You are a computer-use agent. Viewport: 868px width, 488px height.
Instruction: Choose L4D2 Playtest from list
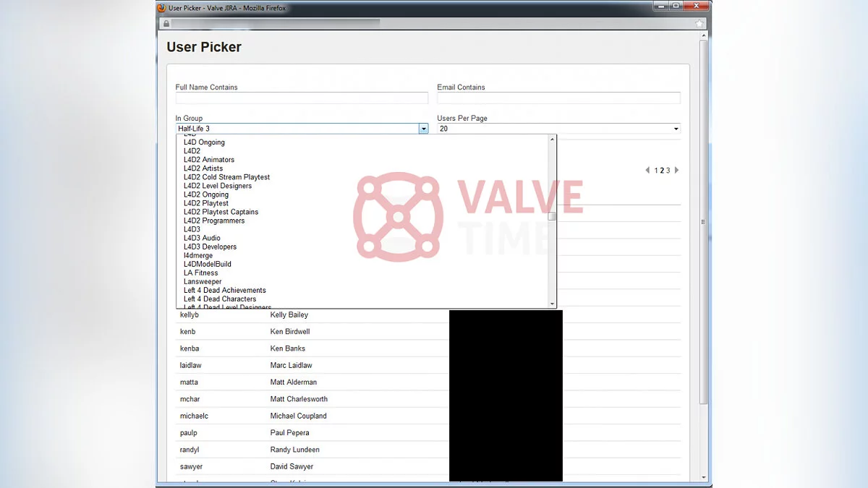(x=206, y=203)
